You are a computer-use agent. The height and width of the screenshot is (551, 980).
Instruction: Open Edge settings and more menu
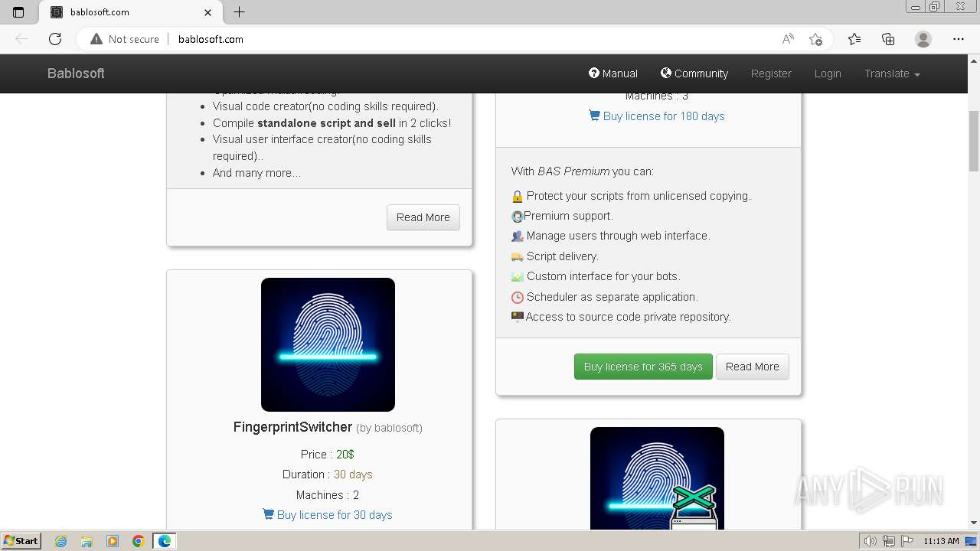coord(959,39)
